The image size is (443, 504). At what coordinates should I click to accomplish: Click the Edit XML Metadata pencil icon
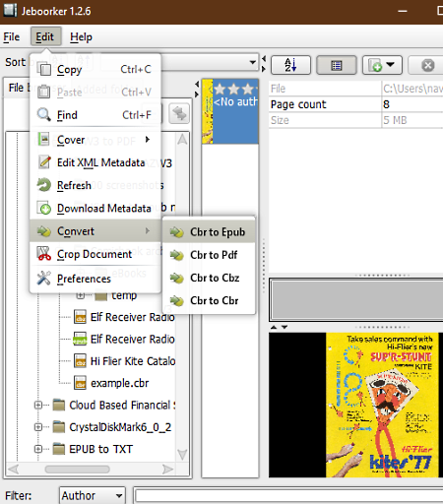44,162
